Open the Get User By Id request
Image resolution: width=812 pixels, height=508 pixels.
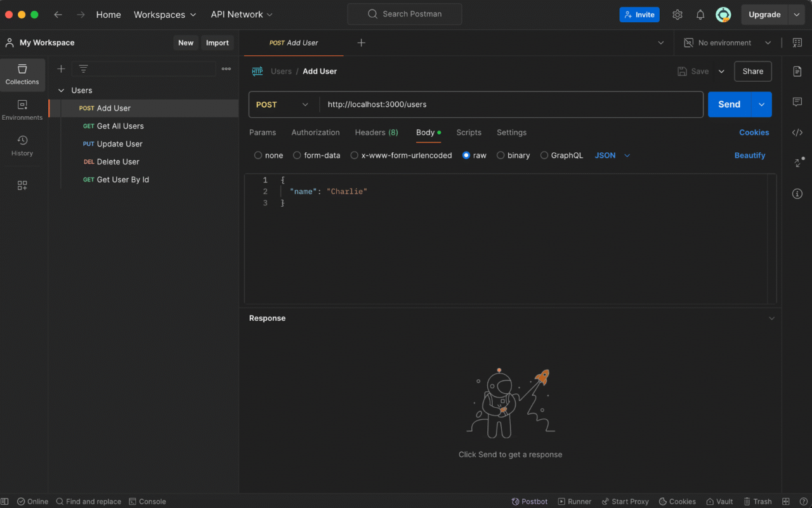tap(143, 179)
